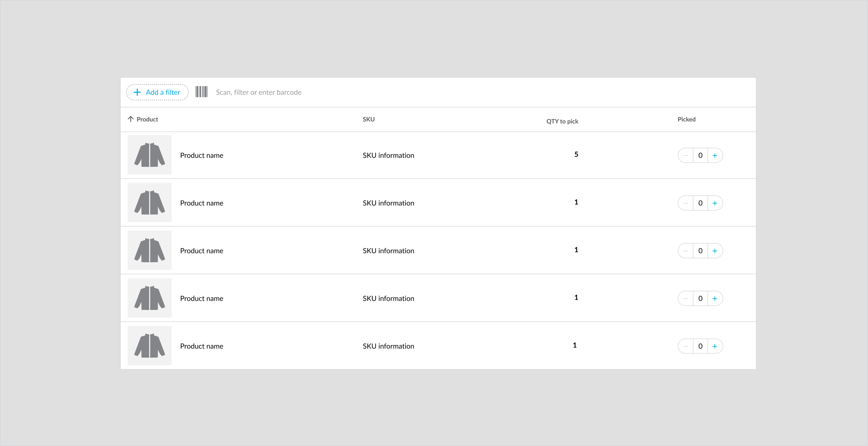Select Product name in third row
Screen dimensions: 868x446
point(202,251)
